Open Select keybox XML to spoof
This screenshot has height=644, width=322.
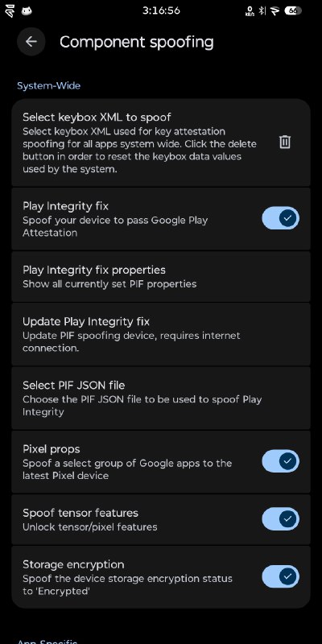[x=161, y=142]
